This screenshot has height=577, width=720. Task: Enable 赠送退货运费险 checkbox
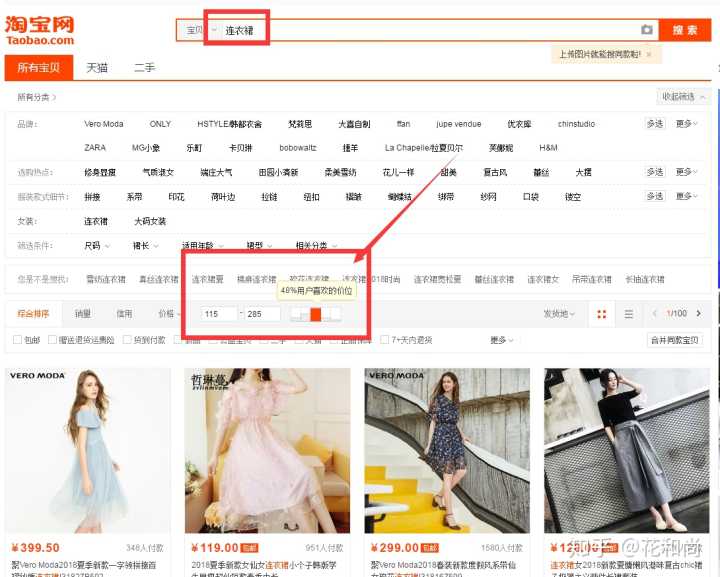(53, 340)
